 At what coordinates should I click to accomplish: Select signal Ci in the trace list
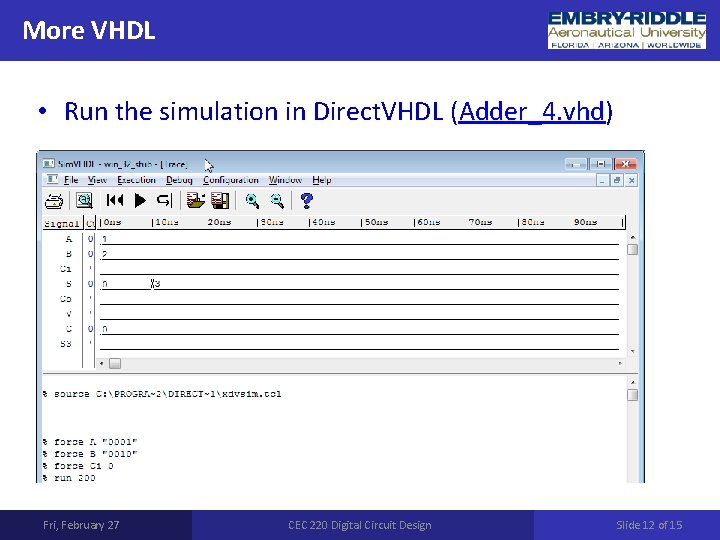(x=66, y=269)
